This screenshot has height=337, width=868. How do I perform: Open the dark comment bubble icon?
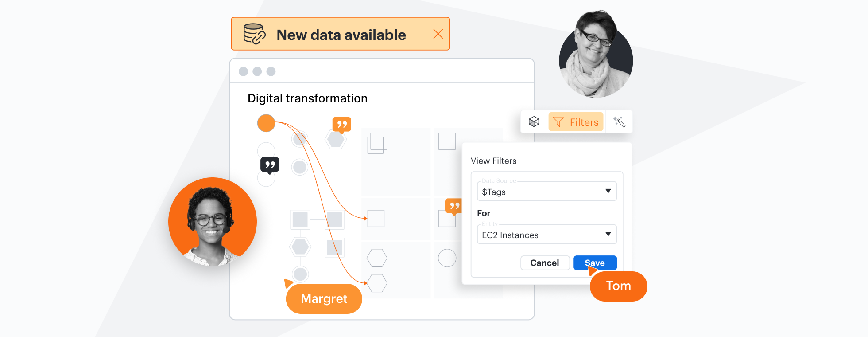click(x=270, y=165)
